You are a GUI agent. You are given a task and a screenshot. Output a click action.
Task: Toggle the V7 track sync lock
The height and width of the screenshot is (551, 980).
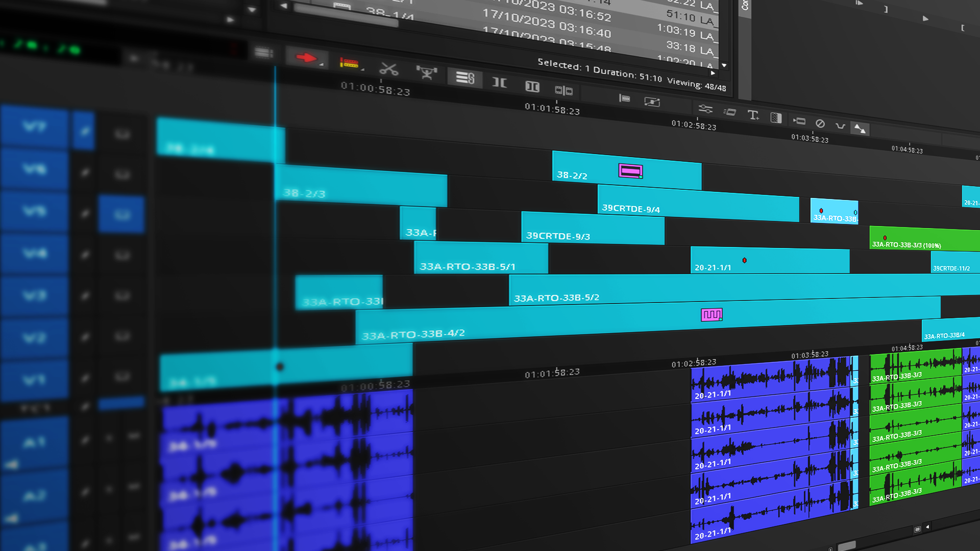point(84,132)
